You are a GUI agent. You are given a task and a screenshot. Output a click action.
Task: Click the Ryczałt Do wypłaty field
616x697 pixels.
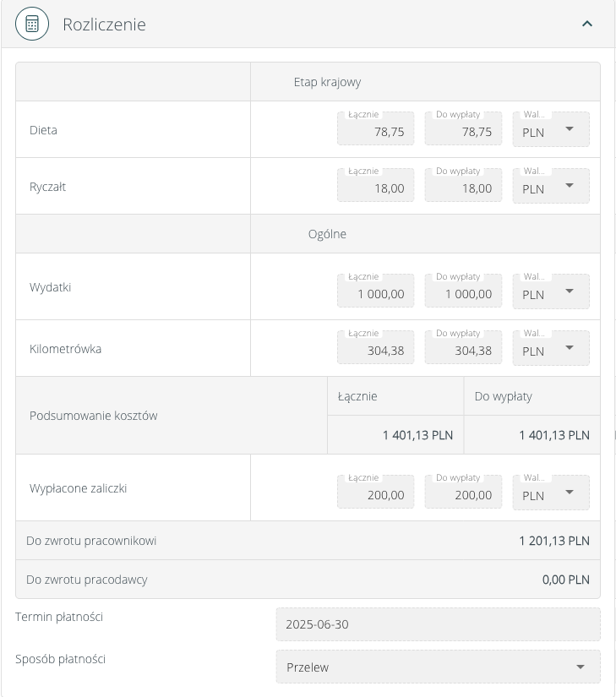463,187
